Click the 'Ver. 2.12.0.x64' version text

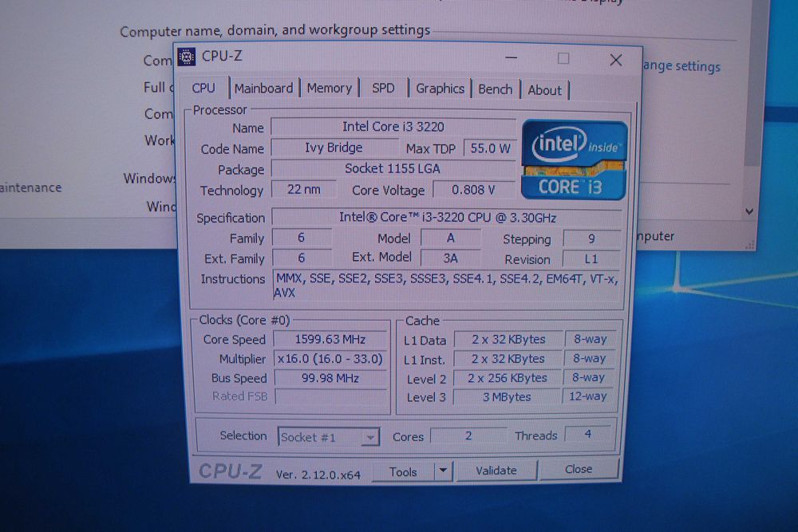tap(318, 475)
